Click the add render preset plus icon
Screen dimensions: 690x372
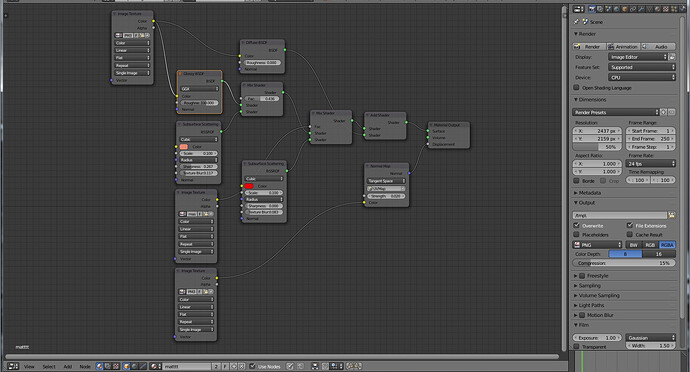tap(664, 112)
